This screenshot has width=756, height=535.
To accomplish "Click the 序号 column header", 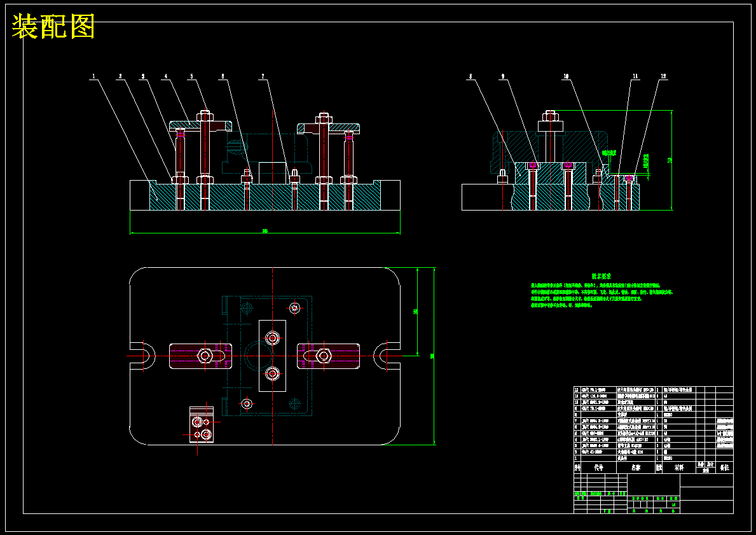I will [x=577, y=468].
